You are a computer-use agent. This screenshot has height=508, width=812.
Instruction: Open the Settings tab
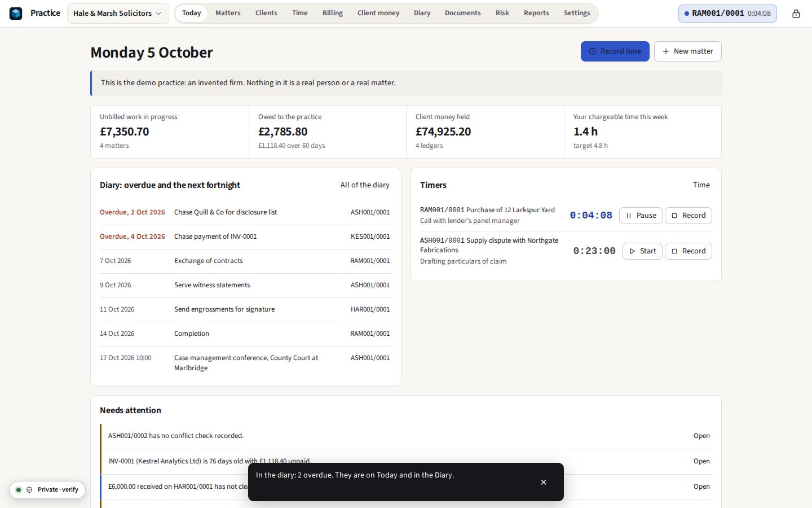point(577,13)
